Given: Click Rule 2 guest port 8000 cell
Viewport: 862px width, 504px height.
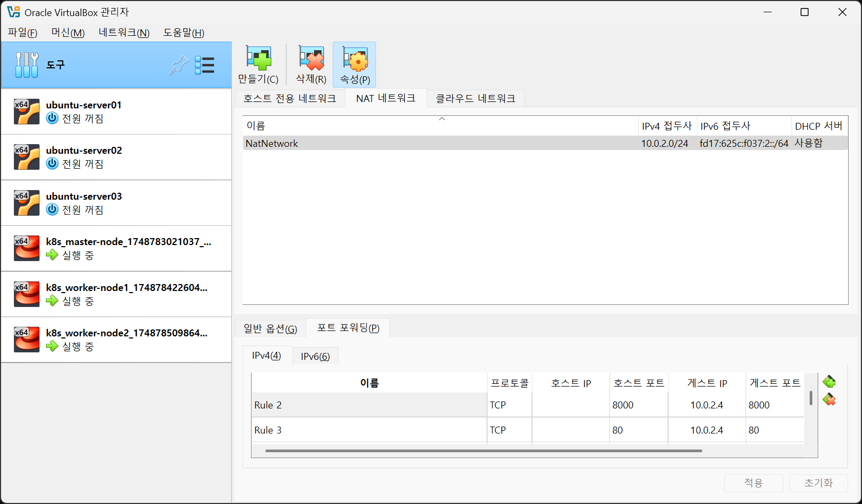Looking at the screenshot, I should 775,405.
